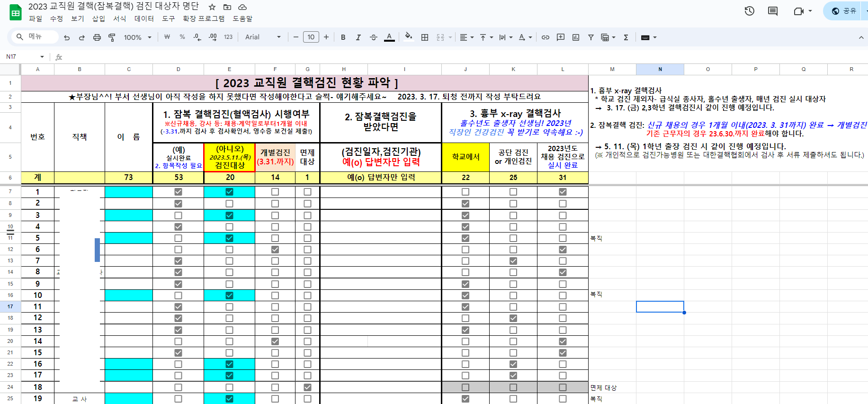Image resolution: width=868 pixels, height=404 pixels.
Task: Click the redo icon in toolbar
Action: 82,37
